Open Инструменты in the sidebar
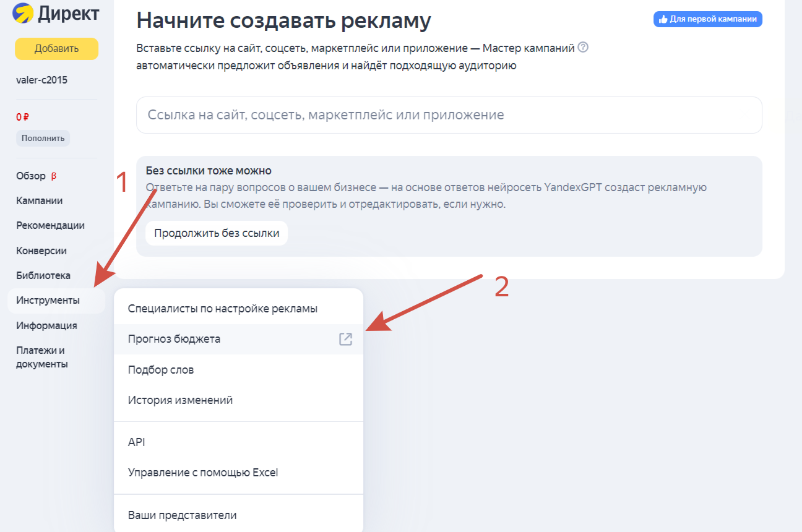 click(x=56, y=301)
